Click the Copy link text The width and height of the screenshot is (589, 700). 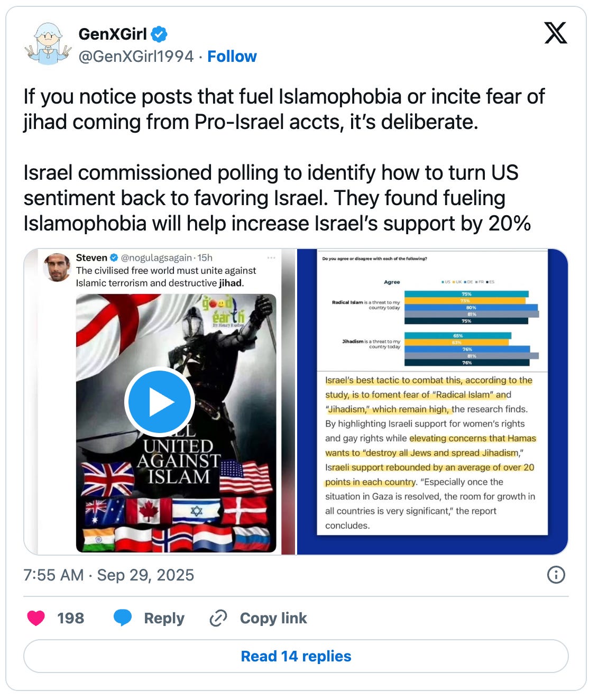(x=273, y=618)
